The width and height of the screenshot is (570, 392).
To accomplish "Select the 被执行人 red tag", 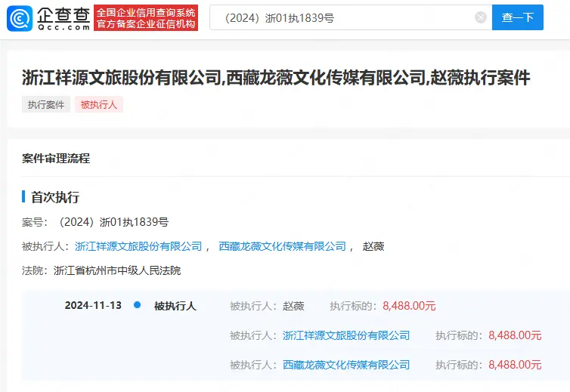I will pos(99,105).
